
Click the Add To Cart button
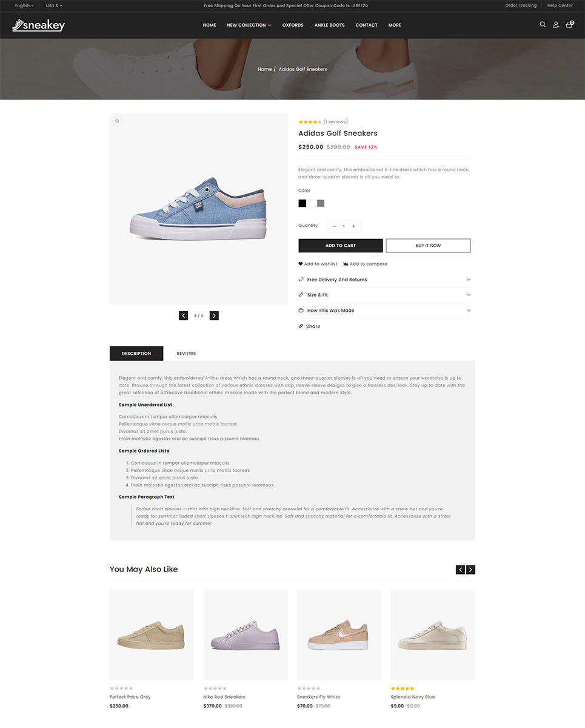(x=341, y=246)
